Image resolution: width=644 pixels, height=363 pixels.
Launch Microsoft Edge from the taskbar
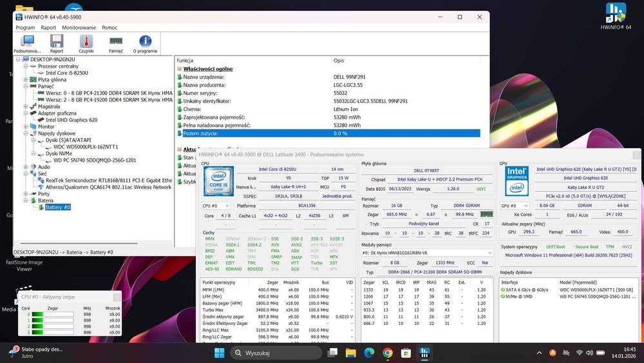[x=369, y=353]
